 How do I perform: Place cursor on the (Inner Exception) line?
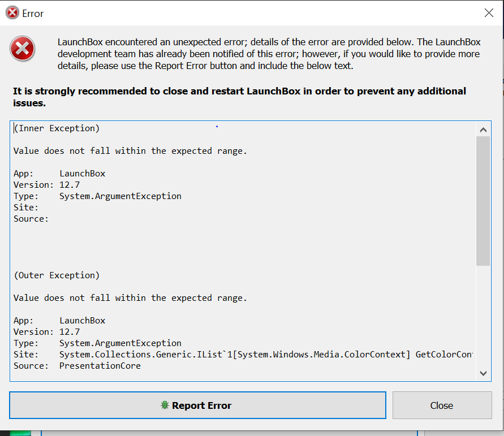57,128
